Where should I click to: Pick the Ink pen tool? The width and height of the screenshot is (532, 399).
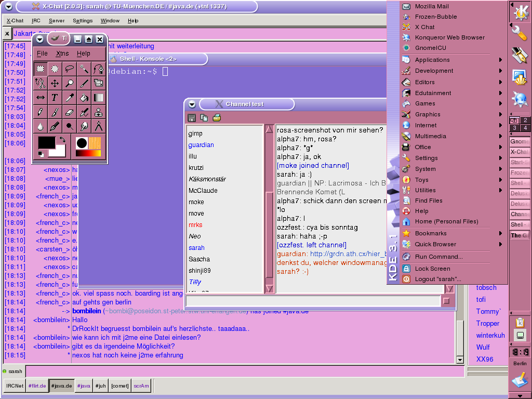55,127
